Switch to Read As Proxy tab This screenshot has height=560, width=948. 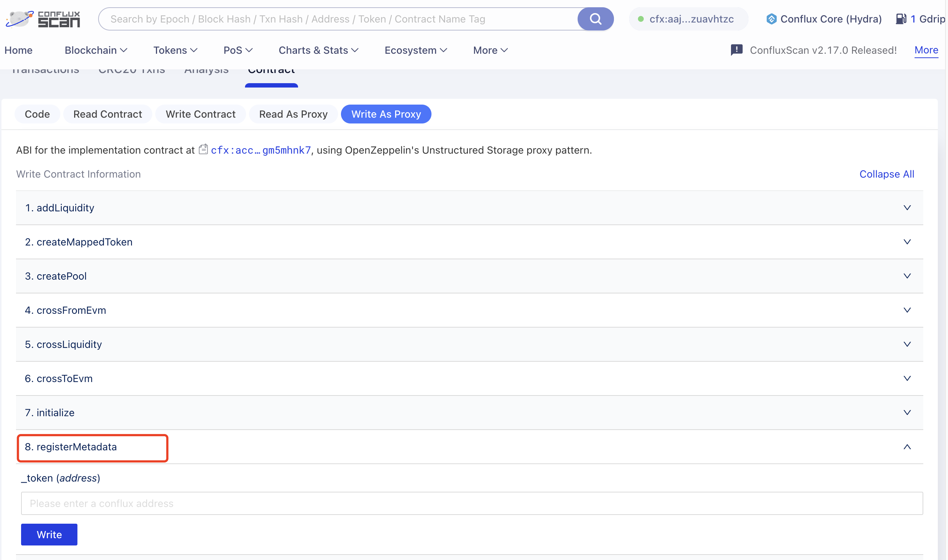tap(293, 114)
